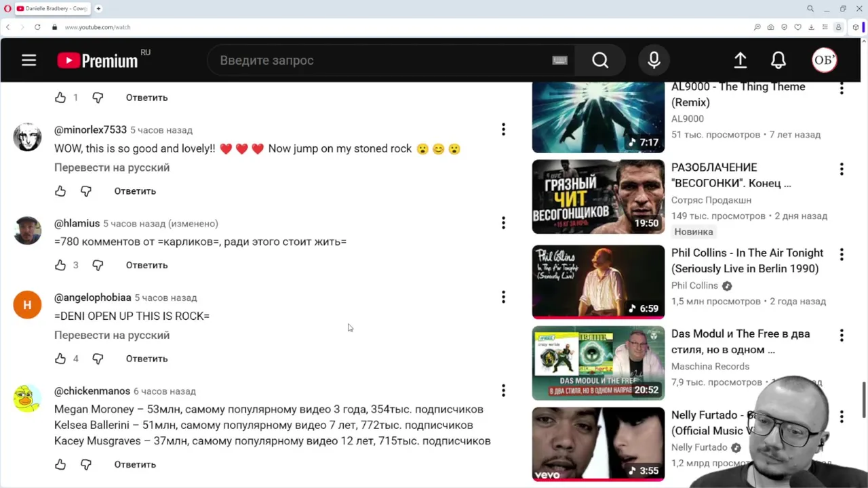Open more options for AL9000 The Thing Theme
This screenshot has height=488, width=868.
click(842, 88)
